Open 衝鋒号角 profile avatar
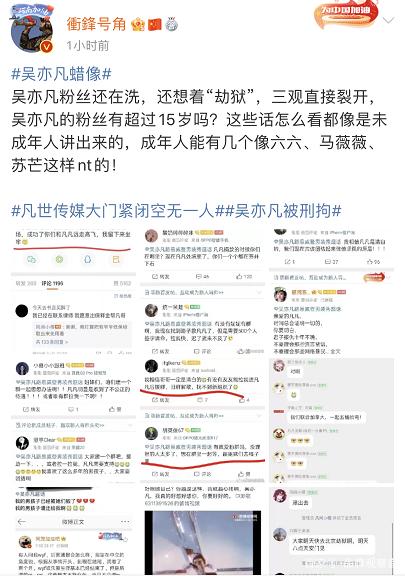The width and height of the screenshot is (405, 576). [33, 30]
